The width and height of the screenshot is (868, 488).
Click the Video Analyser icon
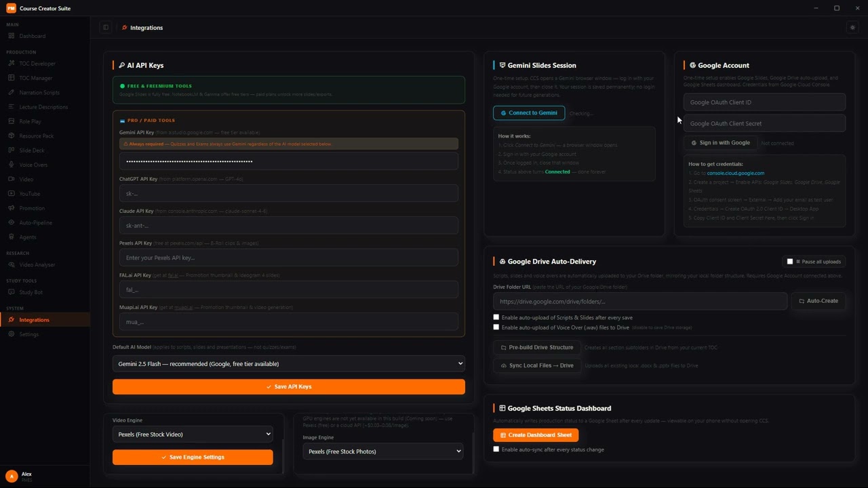[x=12, y=265]
